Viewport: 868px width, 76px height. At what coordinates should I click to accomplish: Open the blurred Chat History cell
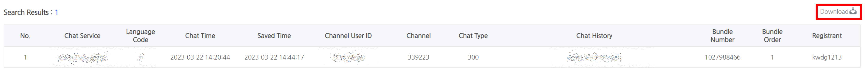coord(594,57)
